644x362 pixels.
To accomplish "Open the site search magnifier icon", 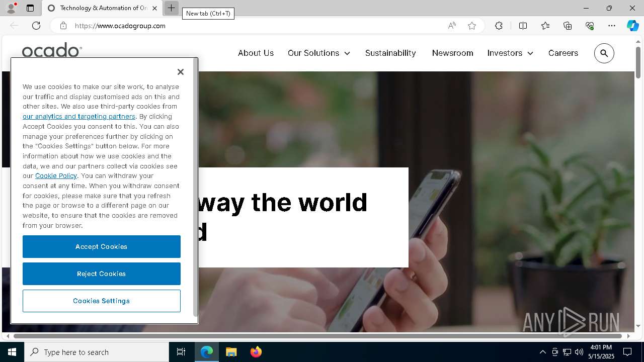I will tap(604, 53).
